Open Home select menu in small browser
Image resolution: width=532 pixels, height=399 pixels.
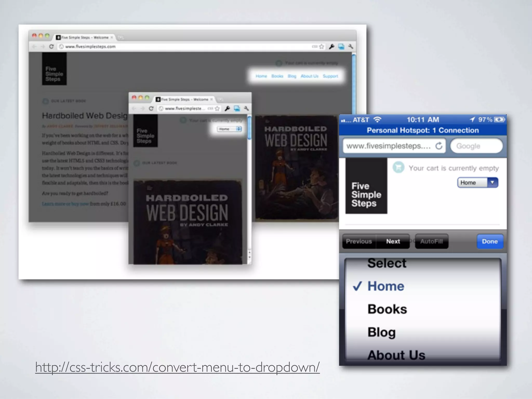229,129
